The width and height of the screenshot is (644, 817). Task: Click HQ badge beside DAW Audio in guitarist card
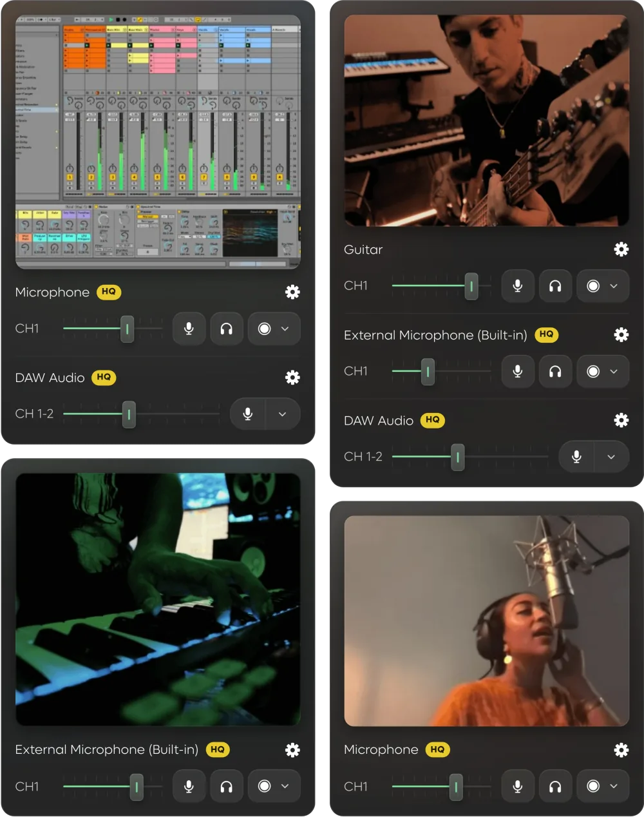(x=433, y=420)
